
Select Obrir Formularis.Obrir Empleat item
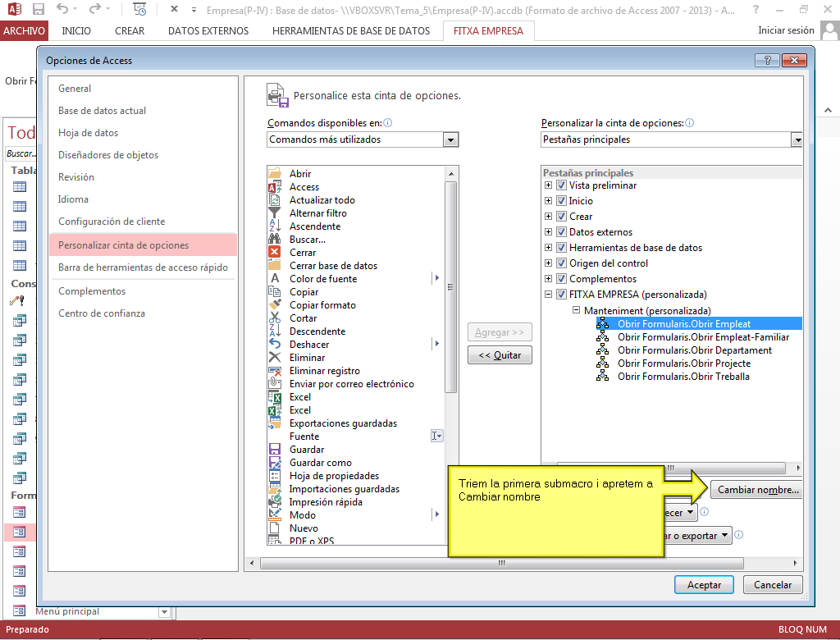684,324
